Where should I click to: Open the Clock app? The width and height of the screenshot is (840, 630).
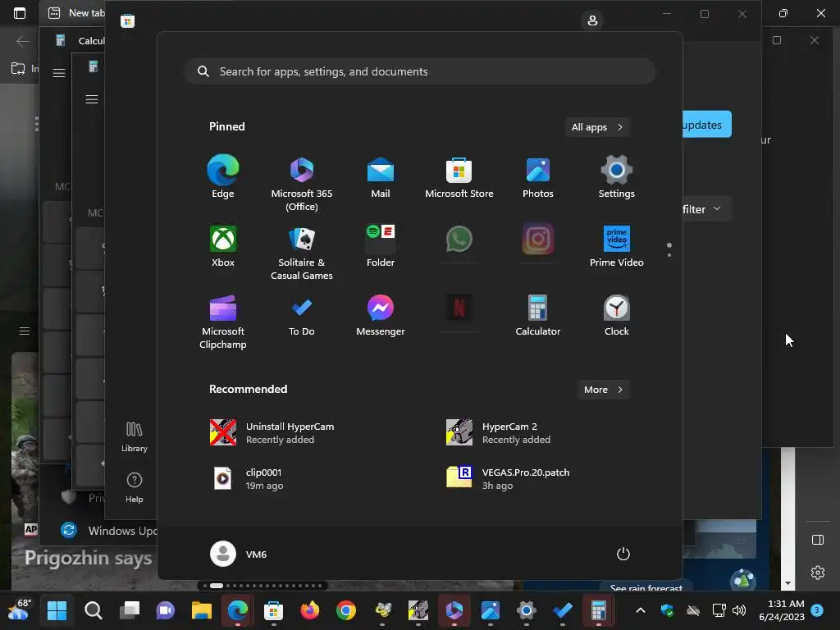(x=617, y=315)
